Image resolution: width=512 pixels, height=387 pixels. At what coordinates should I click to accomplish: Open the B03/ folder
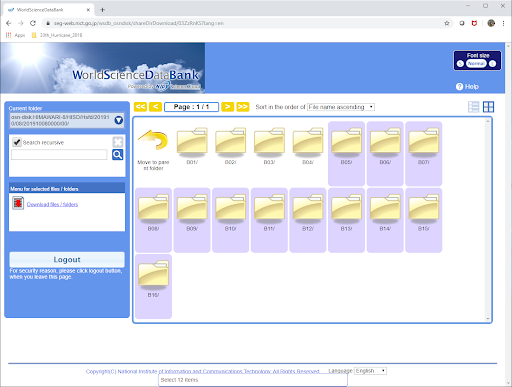[x=269, y=142]
